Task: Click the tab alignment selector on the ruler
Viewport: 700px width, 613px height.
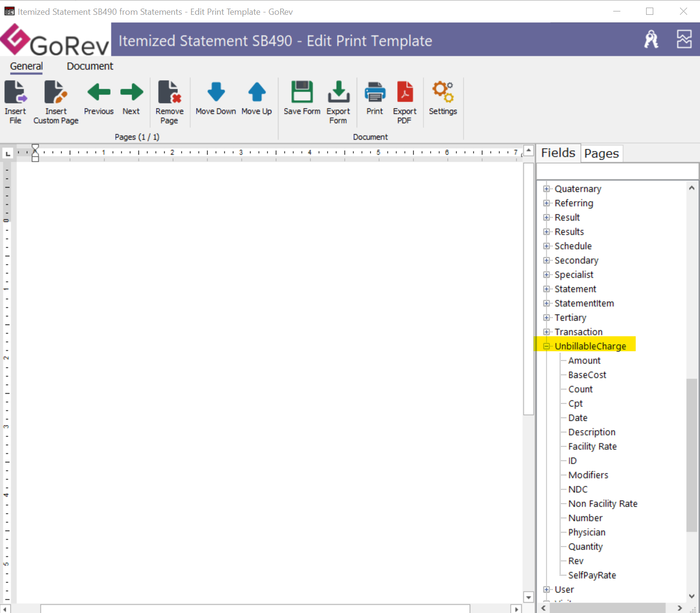Action: [x=8, y=153]
